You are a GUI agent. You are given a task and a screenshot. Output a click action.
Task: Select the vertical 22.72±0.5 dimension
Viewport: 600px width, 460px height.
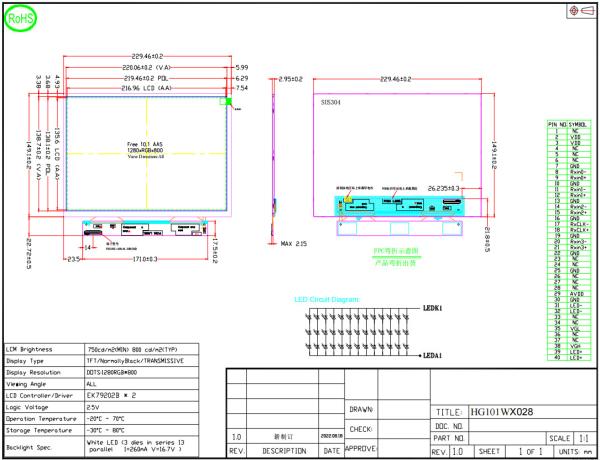[29, 254]
